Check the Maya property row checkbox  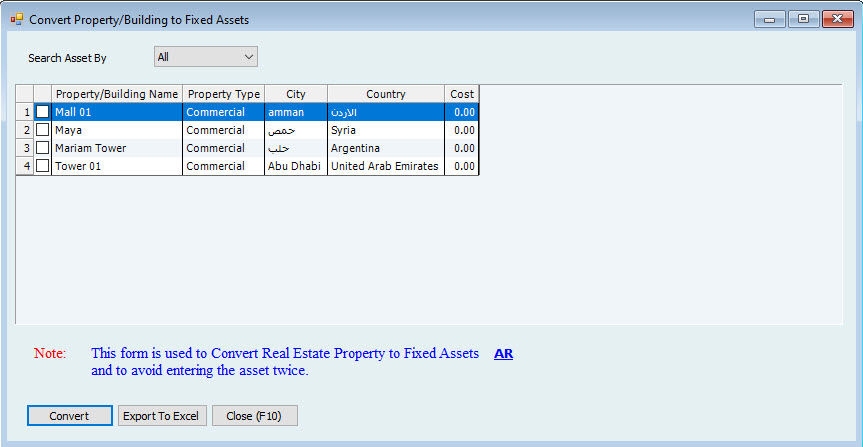[42, 130]
